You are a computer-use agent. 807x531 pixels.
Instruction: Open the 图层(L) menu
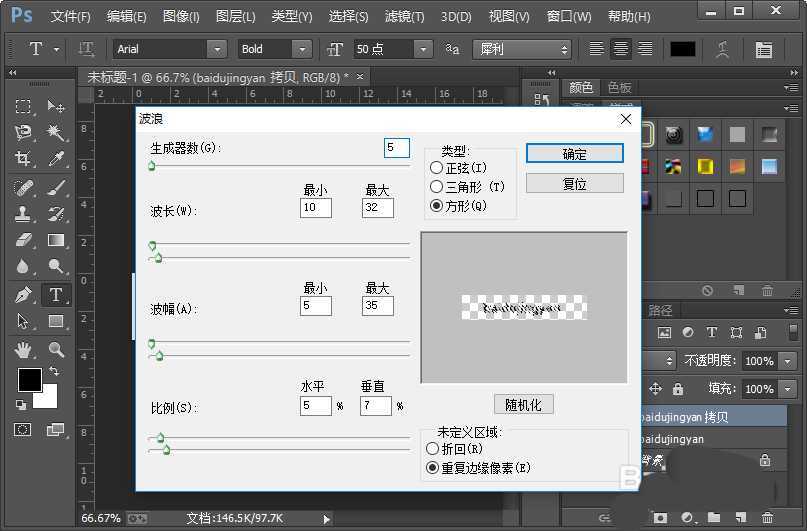235,17
